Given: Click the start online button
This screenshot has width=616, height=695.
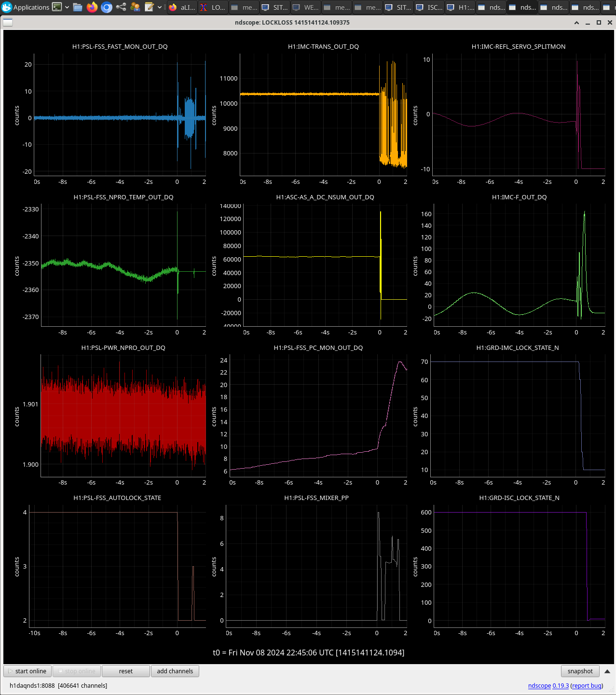Looking at the screenshot, I should (x=27, y=671).
